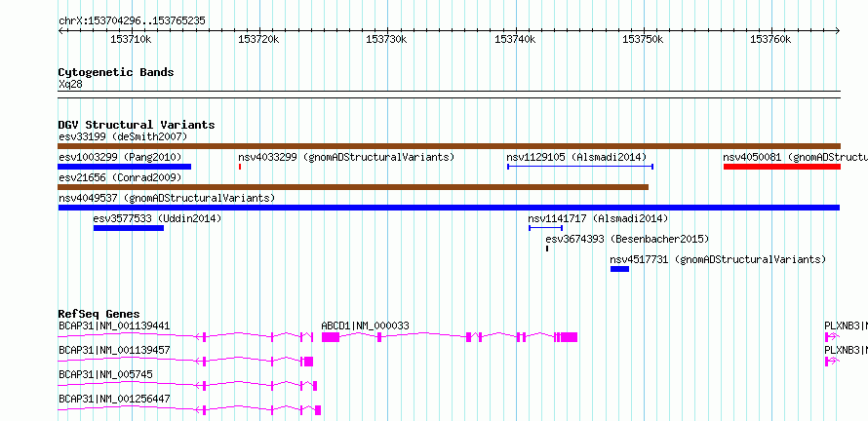This screenshot has width=868, height=421.
Task: Click the right arrowhead of the coordinate ruler
Action: 838,30
